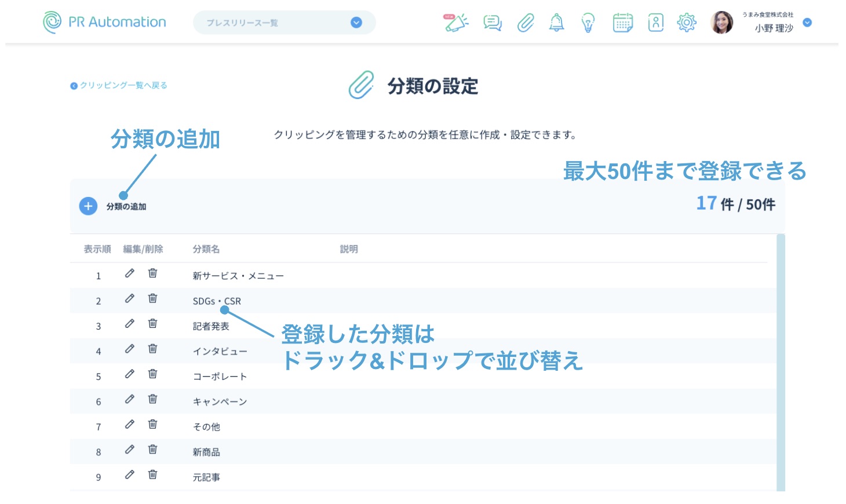Click the megaphone press release icon
Image resolution: width=846 pixels, height=504 pixels.
(x=456, y=23)
